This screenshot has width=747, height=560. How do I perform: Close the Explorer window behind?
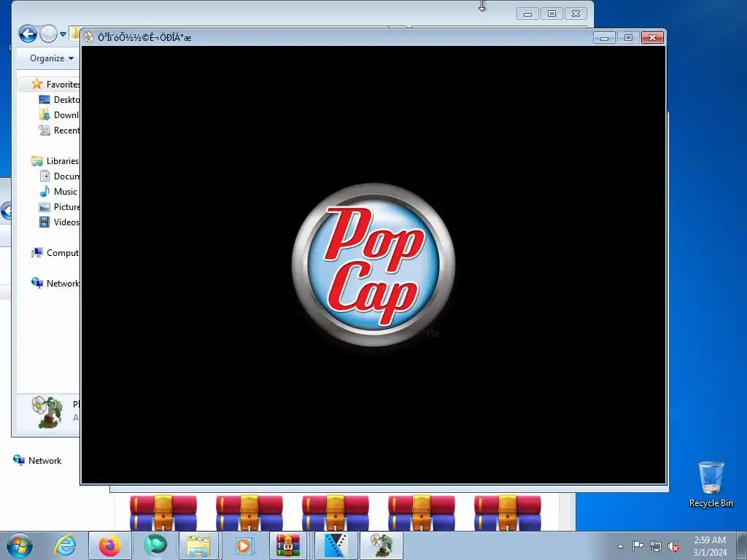[x=576, y=14]
